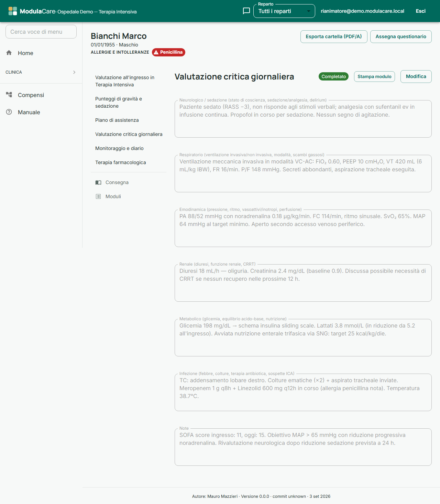Click the Moduli list icon
This screenshot has width=440, height=504.
pos(98,196)
